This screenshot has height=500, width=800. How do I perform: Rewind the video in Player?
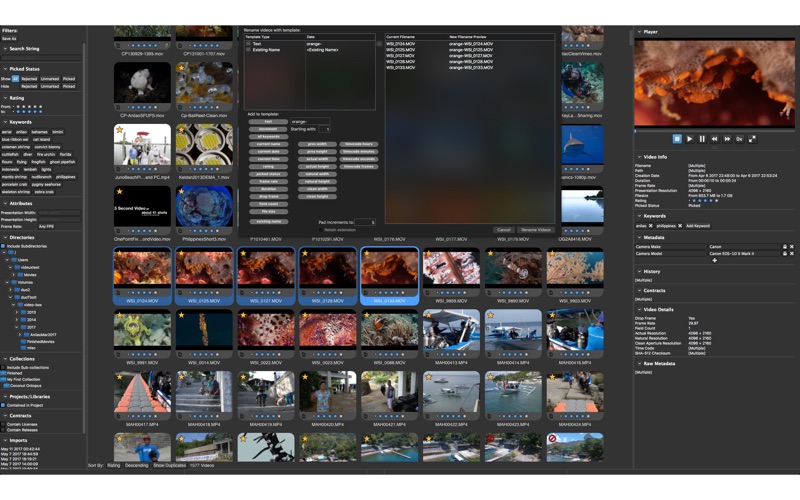[714, 139]
